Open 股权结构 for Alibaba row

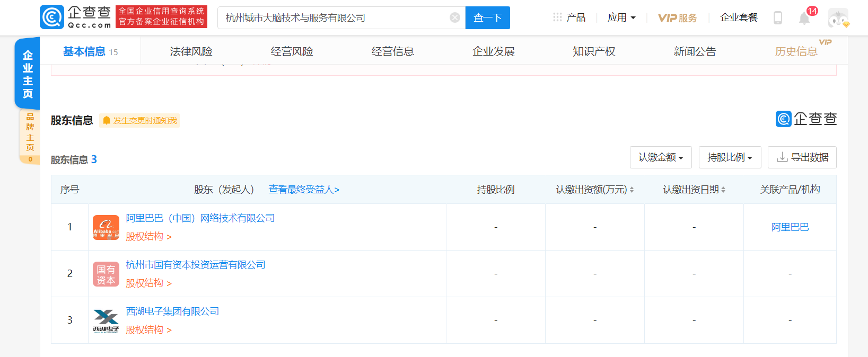148,237
